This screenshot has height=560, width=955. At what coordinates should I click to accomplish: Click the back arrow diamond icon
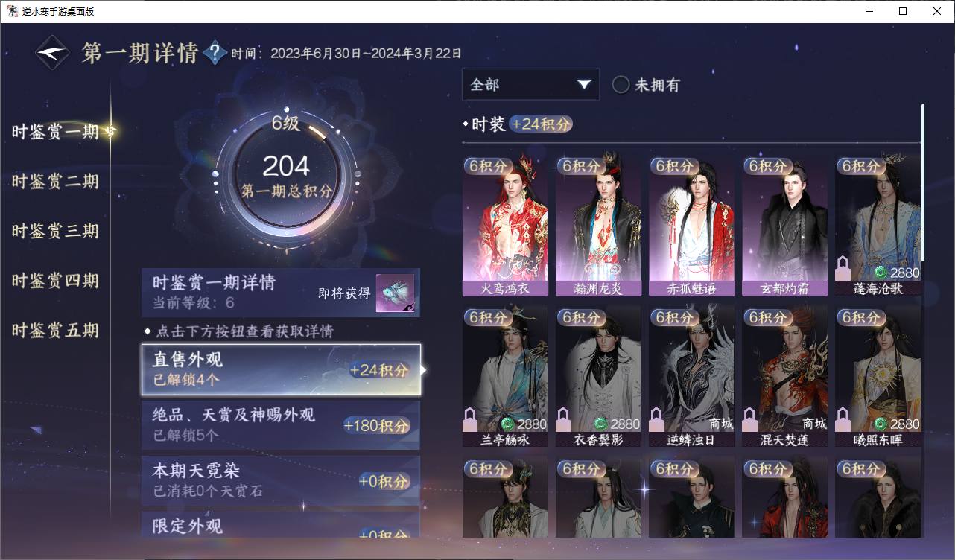(x=52, y=53)
